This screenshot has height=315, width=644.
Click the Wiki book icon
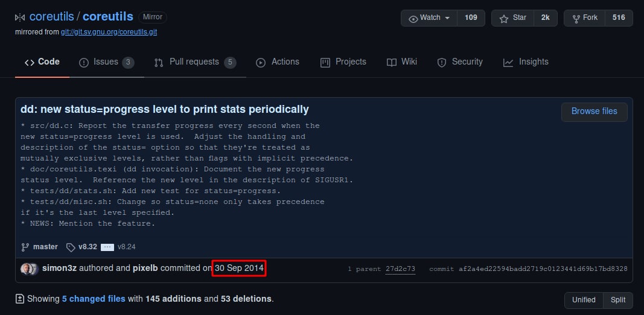click(x=392, y=63)
